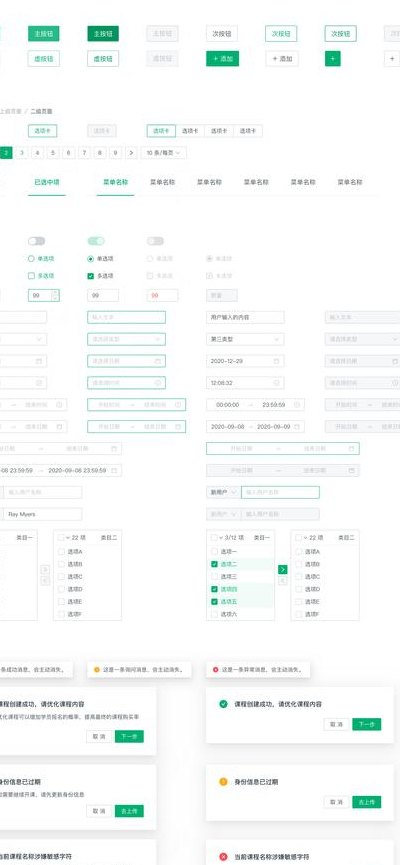
Task: Click clock icon in 12:08:32 time field
Action: (x=278, y=383)
